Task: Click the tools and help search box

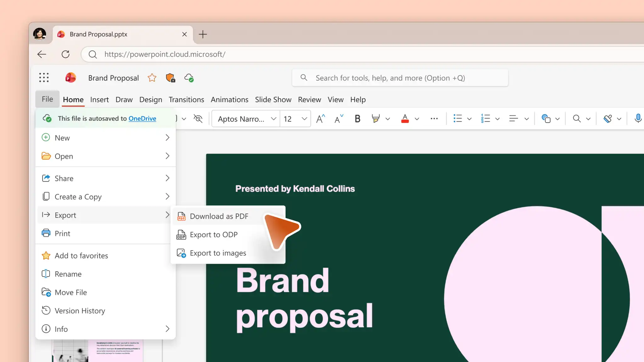Action: point(400,78)
